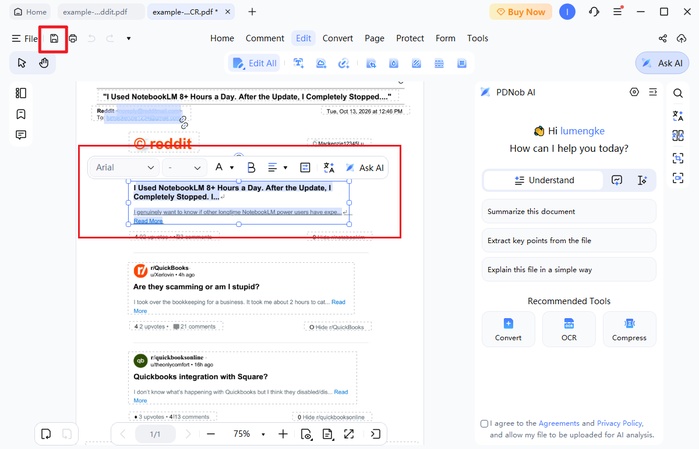Open the Page tab
Screen dimensions: 699x449
pyautogui.click(x=374, y=38)
